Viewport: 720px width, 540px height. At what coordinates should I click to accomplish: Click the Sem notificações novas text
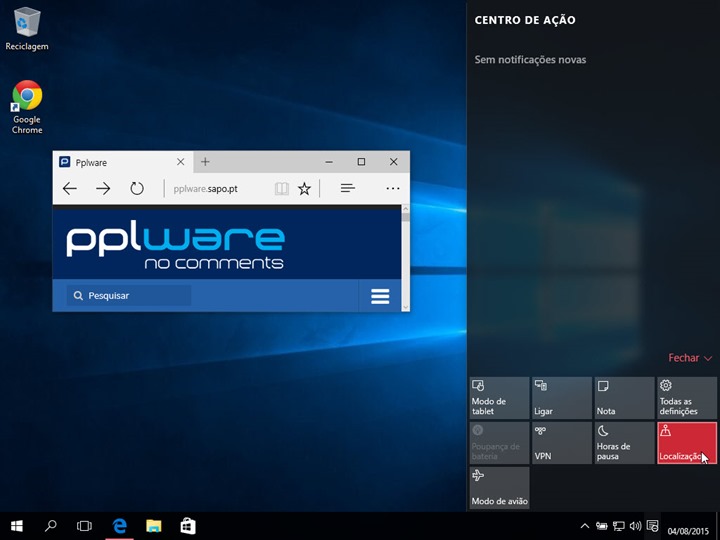click(x=530, y=60)
